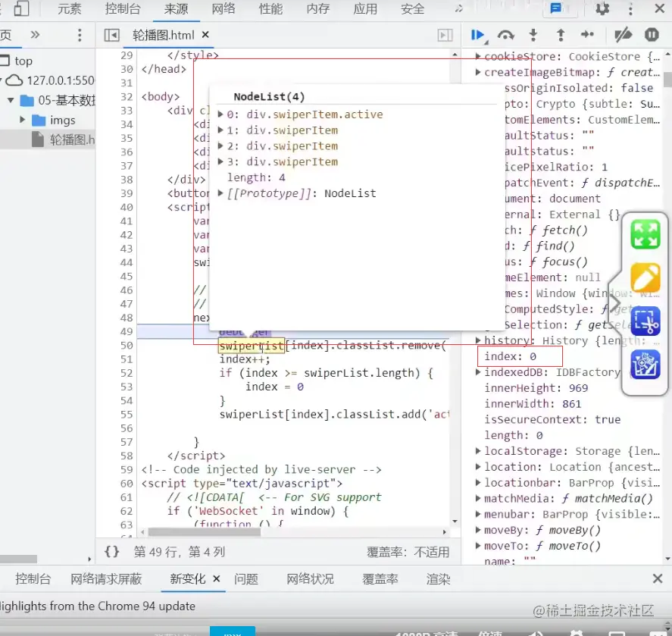Resume script execution in debugger

pos(477,35)
